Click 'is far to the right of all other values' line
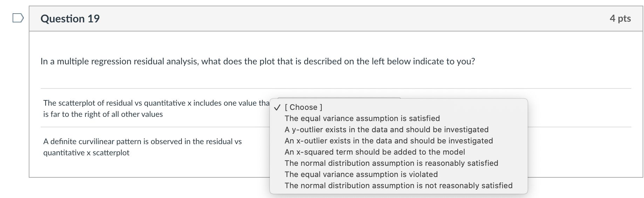 point(103,114)
